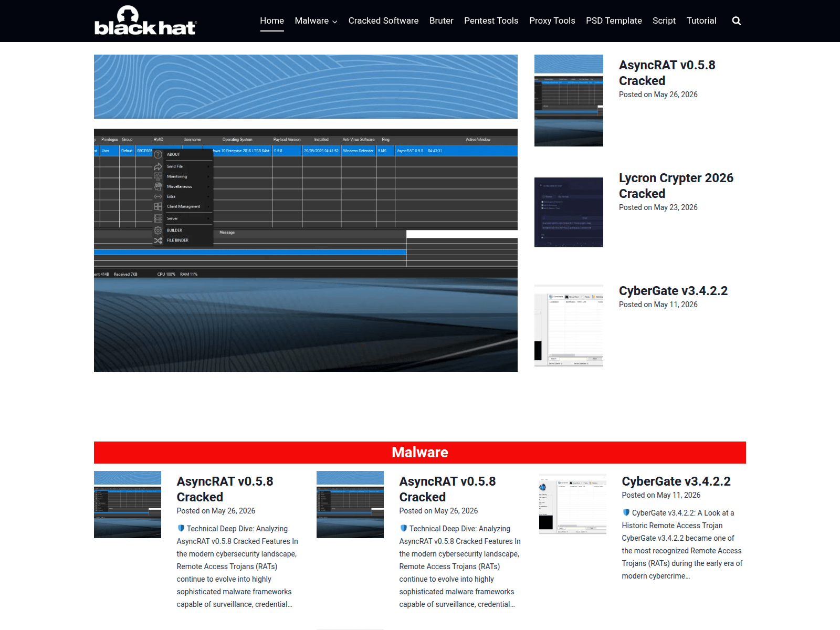Open the large featured AsyncRAT screenshot image
This screenshot has width=840, height=630.
[306, 213]
